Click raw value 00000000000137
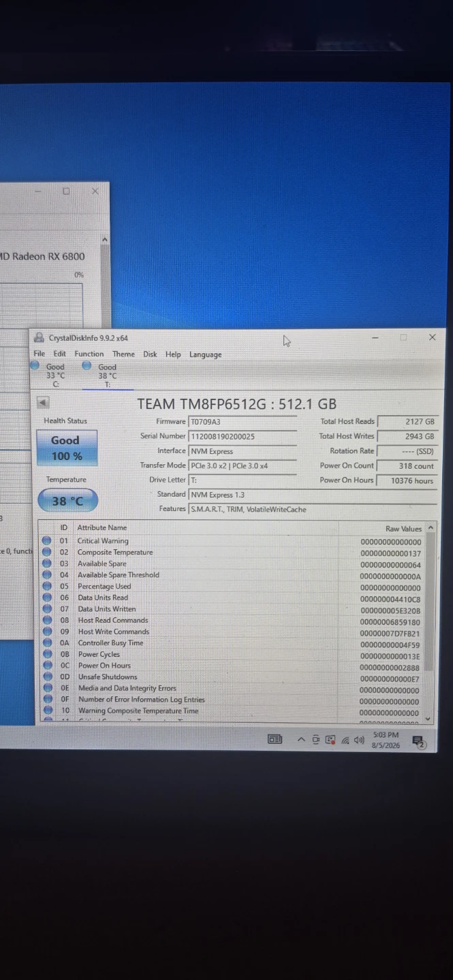Viewport: 453px width, 980px height. coord(390,553)
